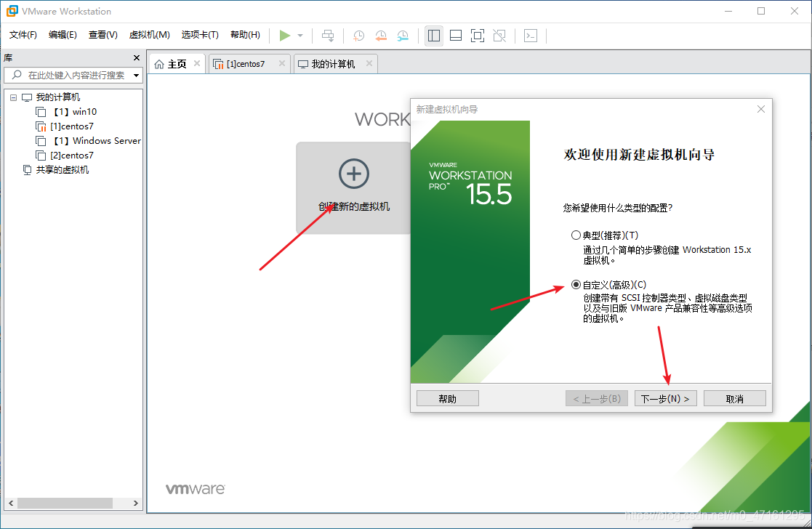The height and width of the screenshot is (529, 812).
Task: Close the library panel with X
Action: [137, 57]
